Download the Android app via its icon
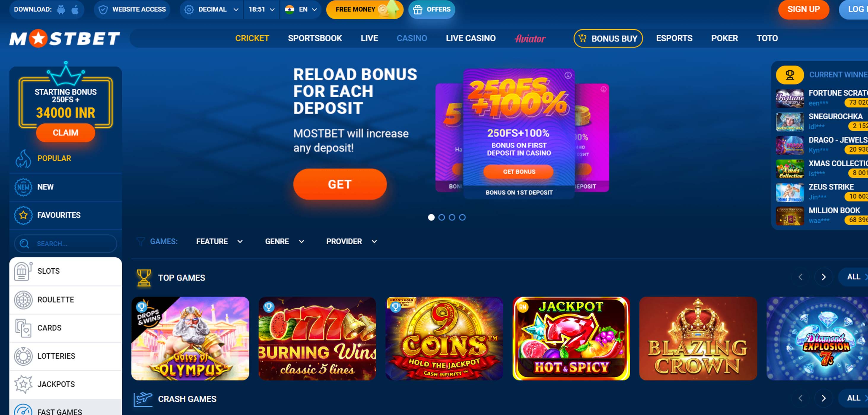This screenshot has width=868, height=415. pos(61,9)
